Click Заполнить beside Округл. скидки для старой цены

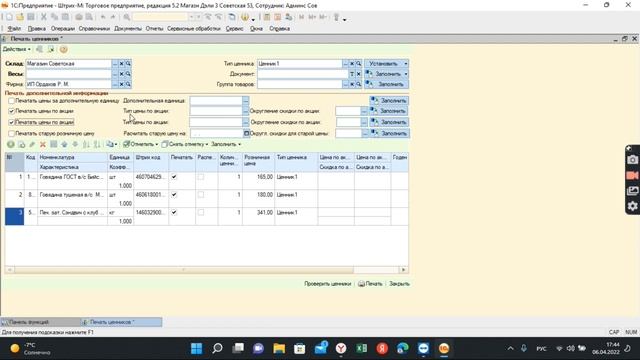tap(389, 133)
